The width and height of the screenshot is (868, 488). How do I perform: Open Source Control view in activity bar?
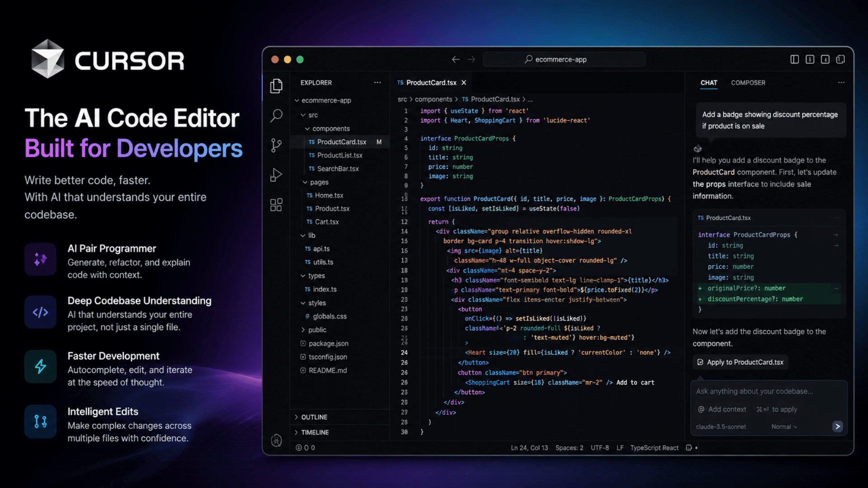click(x=276, y=145)
